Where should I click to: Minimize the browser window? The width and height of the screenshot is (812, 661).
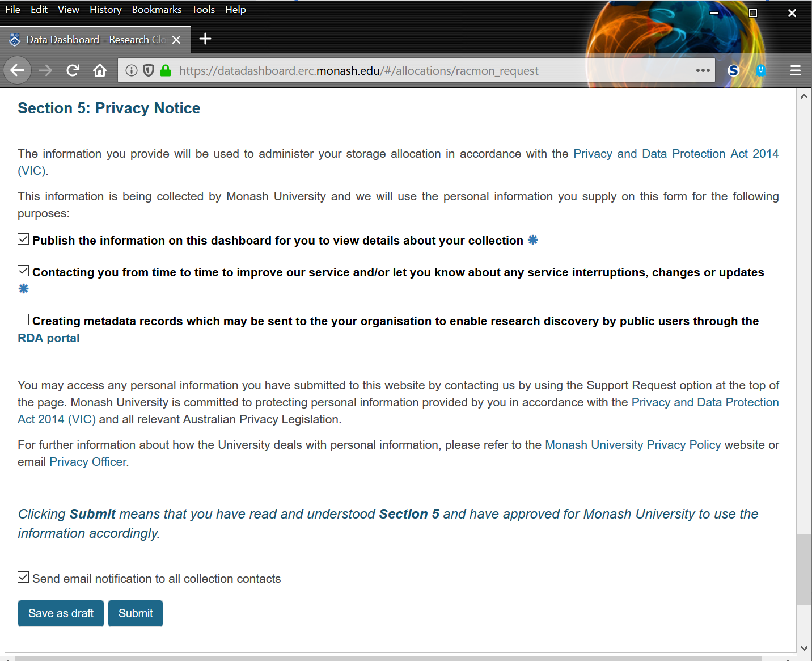click(x=714, y=12)
